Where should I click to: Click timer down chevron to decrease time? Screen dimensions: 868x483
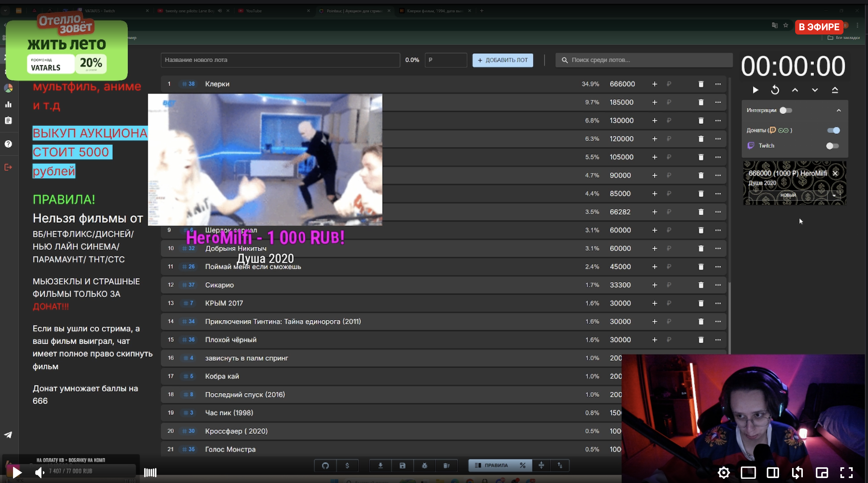(x=815, y=90)
